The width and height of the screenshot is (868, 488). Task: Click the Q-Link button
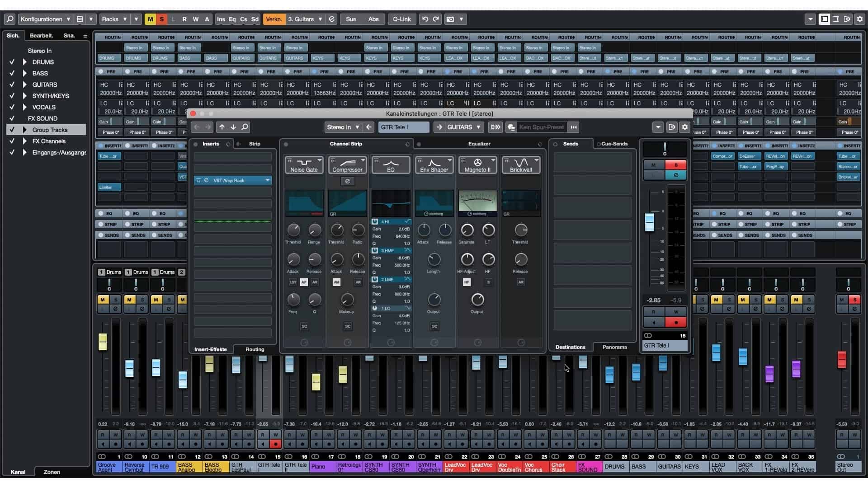[401, 19]
